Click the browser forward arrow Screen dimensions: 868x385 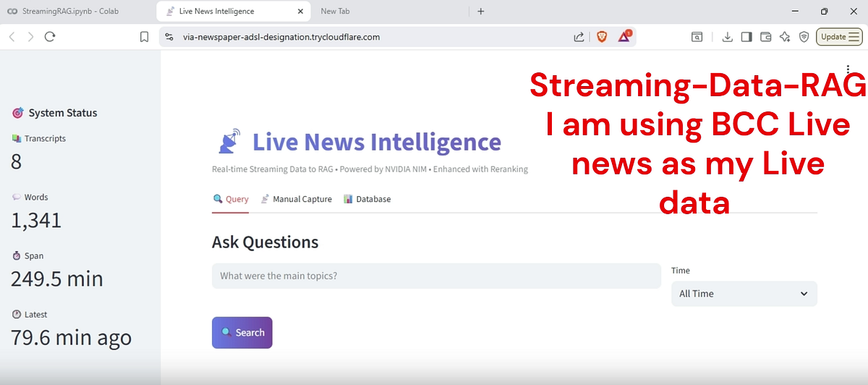30,37
